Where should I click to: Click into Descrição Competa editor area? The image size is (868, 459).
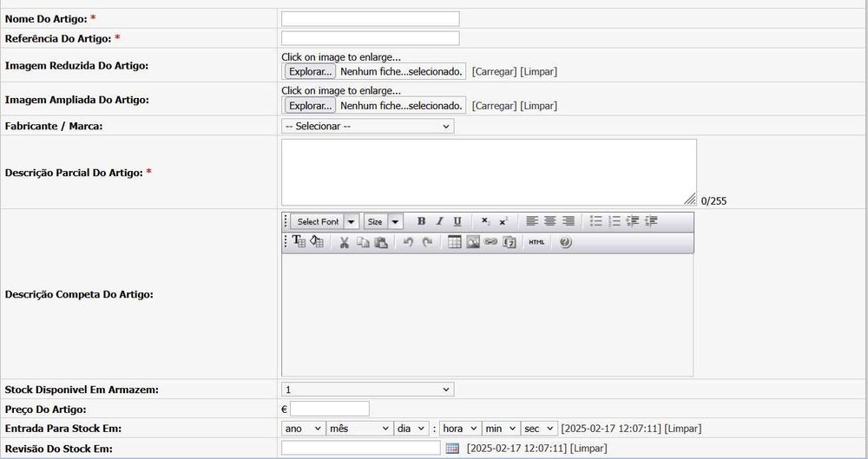coord(487,316)
